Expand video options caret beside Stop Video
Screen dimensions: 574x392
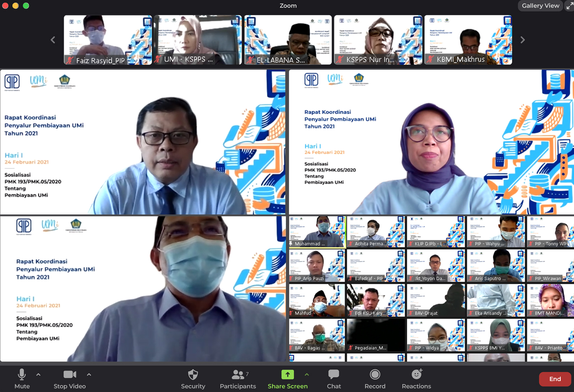(89, 375)
